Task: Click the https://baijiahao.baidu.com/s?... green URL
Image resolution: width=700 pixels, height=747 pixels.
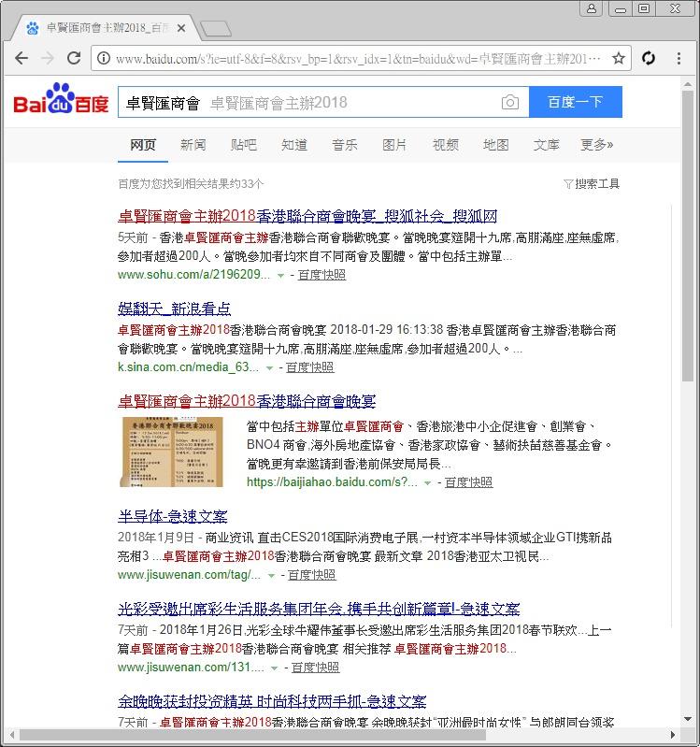Action: (x=332, y=482)
